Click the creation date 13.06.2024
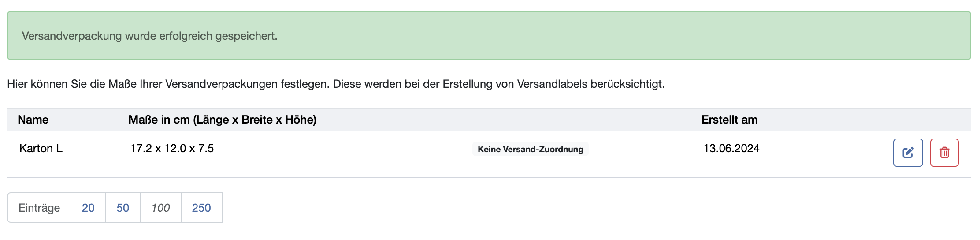Screen dimensions: 980x240 tap(731, 148)
